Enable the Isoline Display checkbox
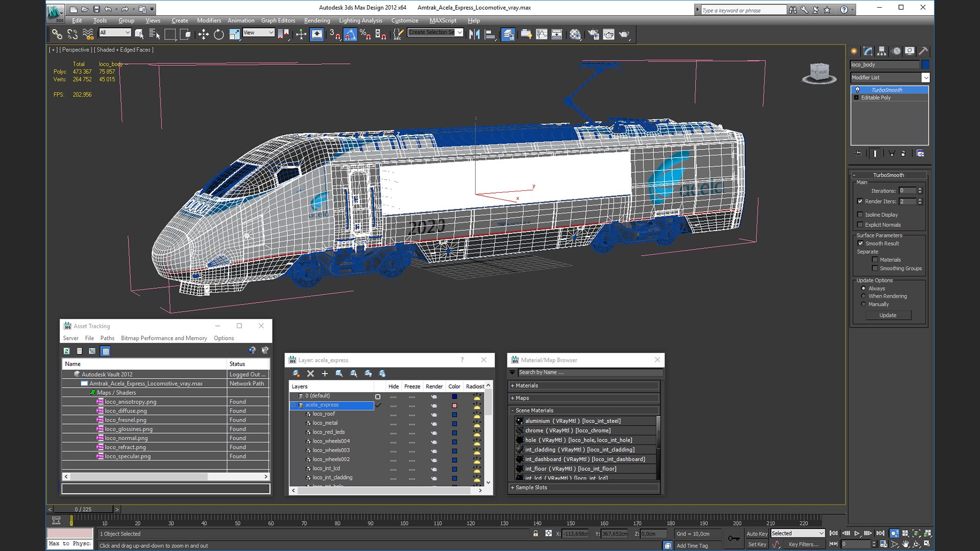 pyautogui.click(x=860, y=215)
